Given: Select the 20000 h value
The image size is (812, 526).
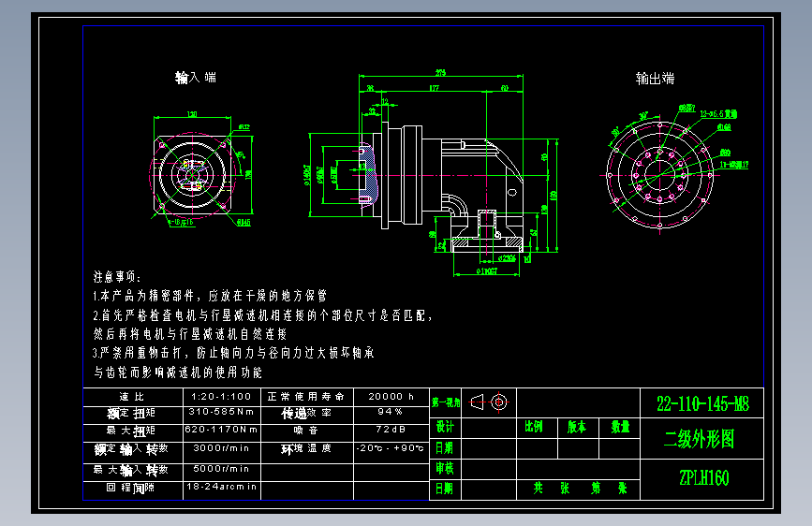Looking at the screenshot, I should pos(391,397).
